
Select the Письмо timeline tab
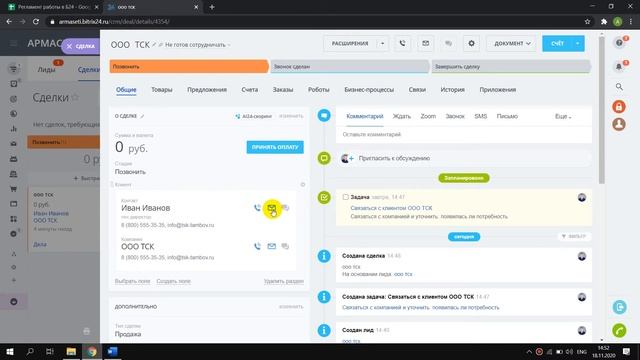click(507, 116)
